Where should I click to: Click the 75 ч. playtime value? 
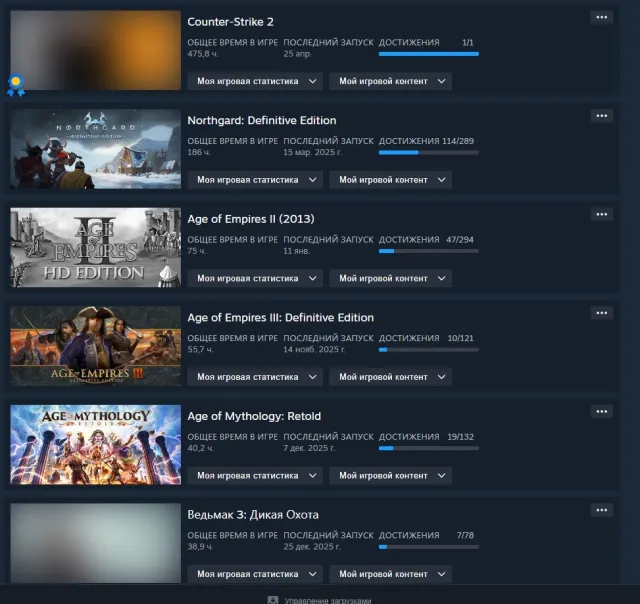(x=197, y=251)
